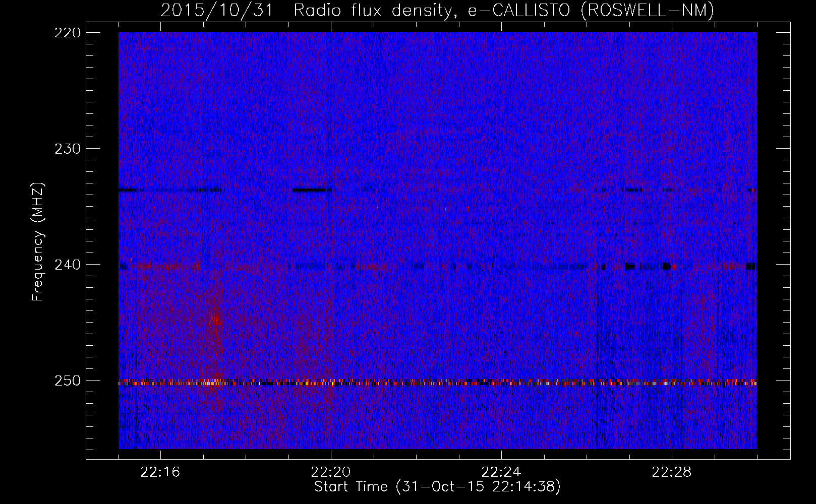Image resolution: width=816 pixels, height=504 pixels.
Task: Click the 240 frequency tick label
Action: (68, 265)
